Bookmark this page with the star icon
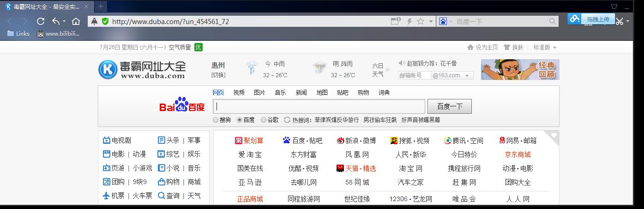Viewport: 644px width, 209px height. tap(421, 21)
